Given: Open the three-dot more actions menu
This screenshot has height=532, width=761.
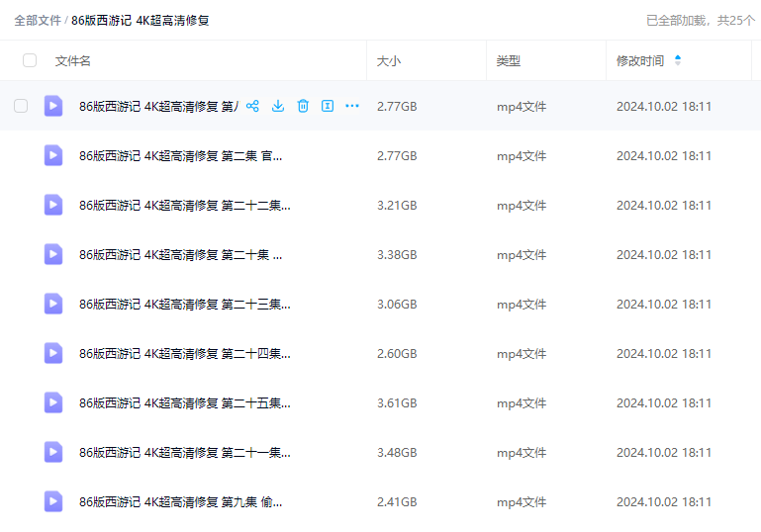Looking at the screenshot, I should [352, 106].
